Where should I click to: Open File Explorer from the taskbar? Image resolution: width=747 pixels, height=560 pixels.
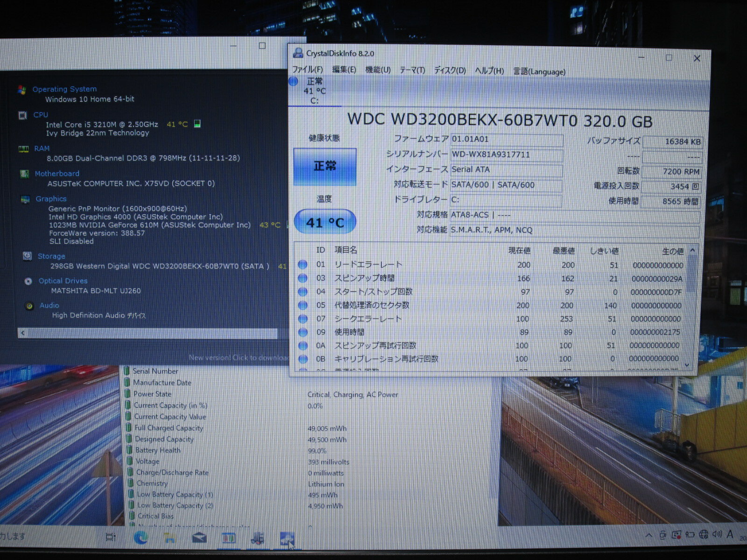(x=170, y=538)
